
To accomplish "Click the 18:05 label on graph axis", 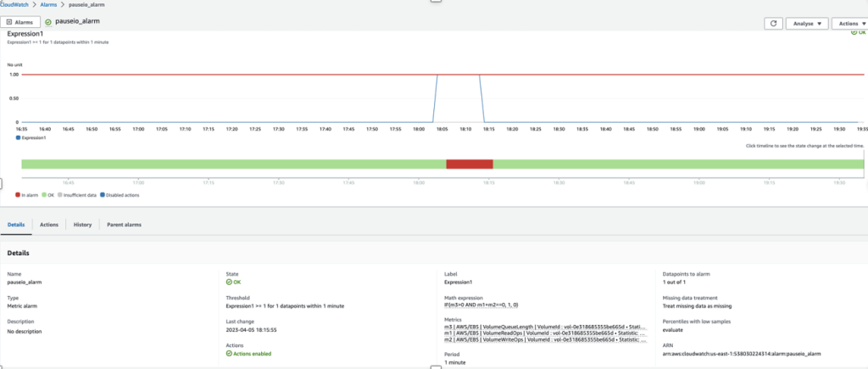I will [442, 129].
